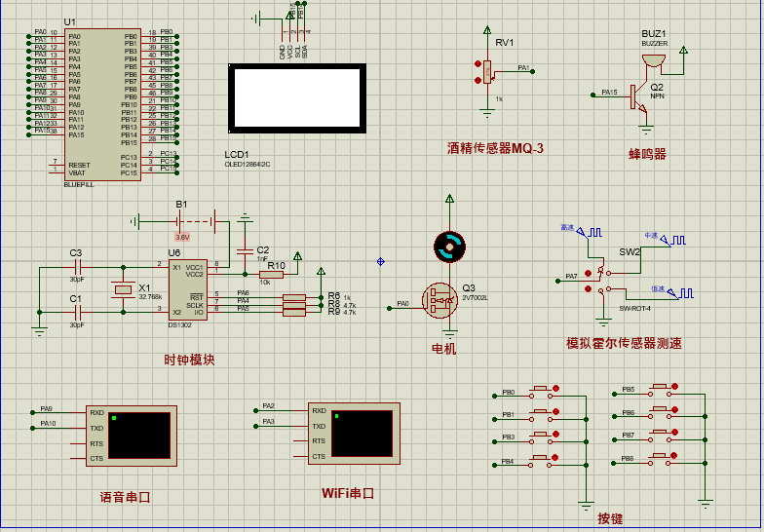Viewport: 764px width, 532px height.
Task: Select the 中速 pulse generator
Action: coord(672,240)
